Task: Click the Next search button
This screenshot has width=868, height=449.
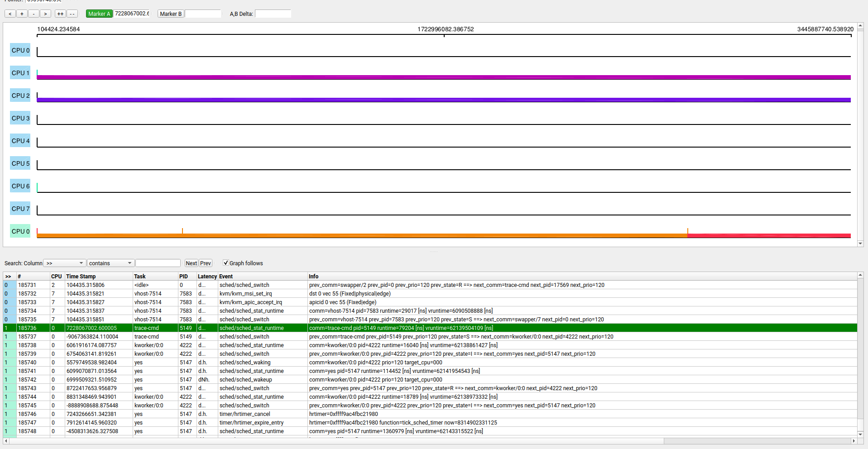Action: point(192,263)
